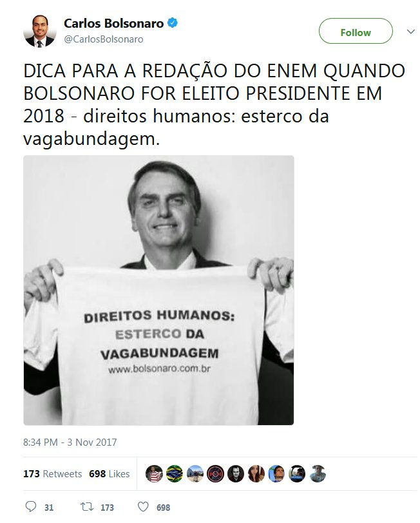This screenshot has height=523, width=420.
Task: Open the @CarlosBolsonaro handle link
Action: 104,39
